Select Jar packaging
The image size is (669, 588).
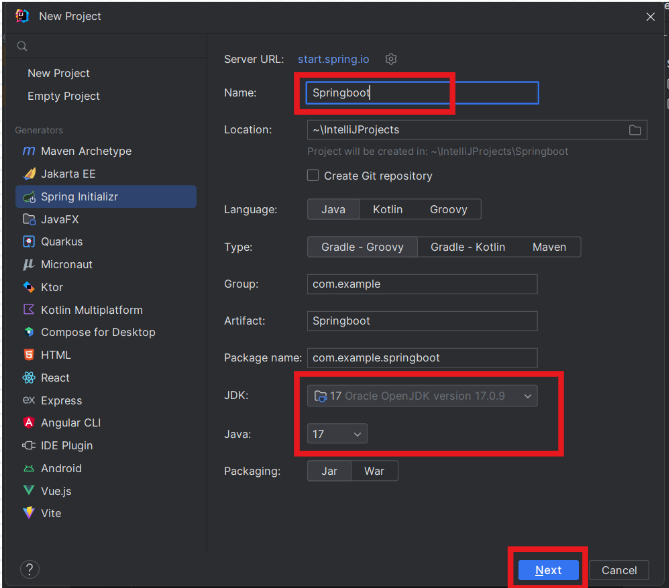pyautogui.click(x=329, y=471)
